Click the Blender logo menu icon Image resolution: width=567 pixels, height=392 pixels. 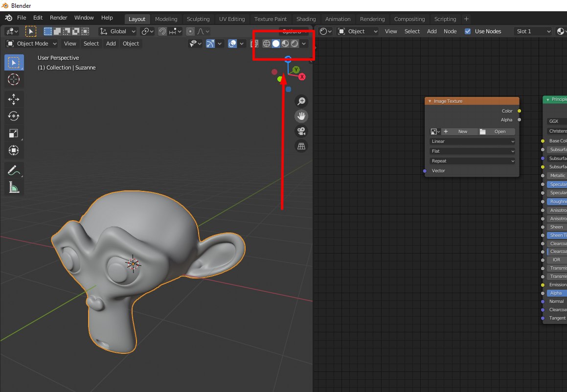pos(9,18)
